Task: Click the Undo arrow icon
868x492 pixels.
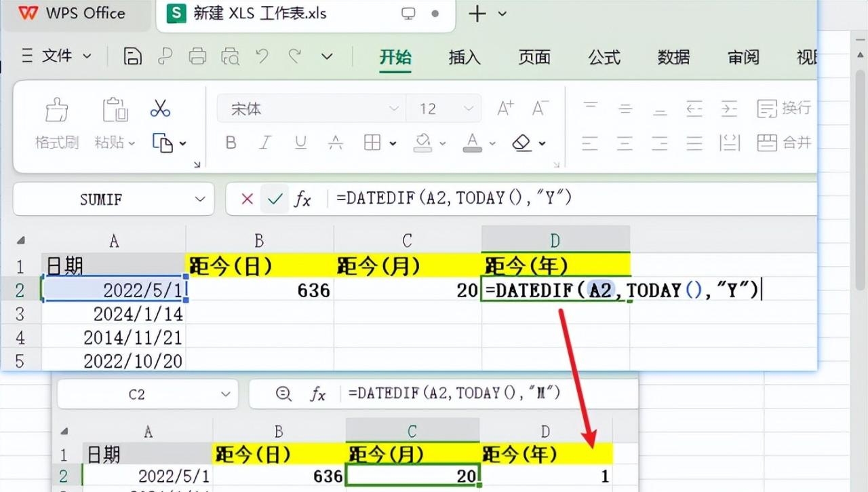Action: [262, 56]
